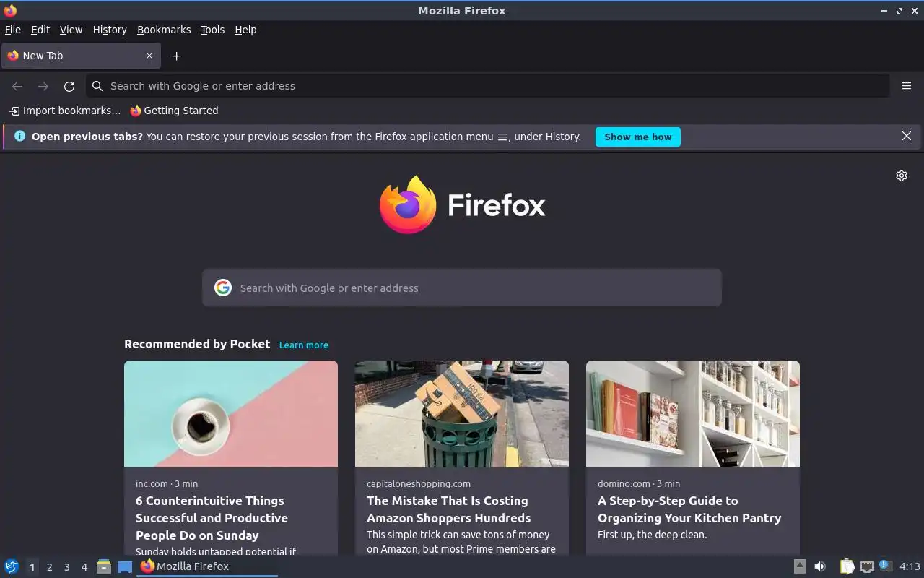Click domino.com · 3 min source text
This screenshot has height=578, width=924.
pos(639,483)
